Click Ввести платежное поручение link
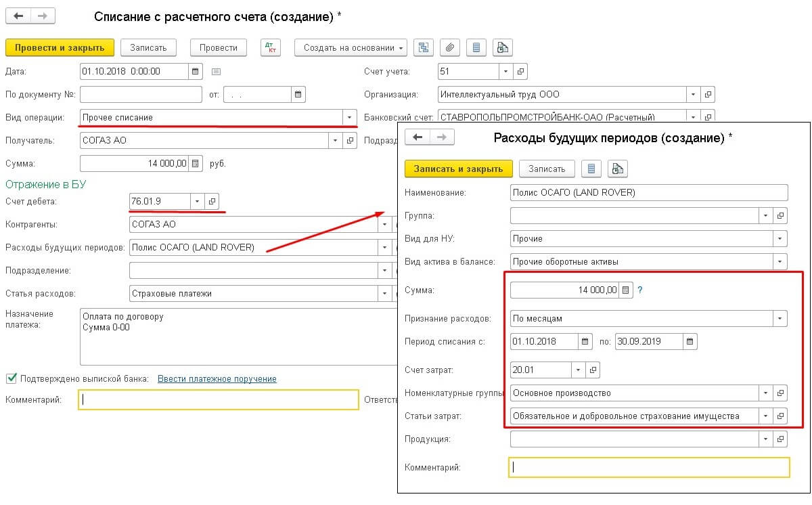The height and width of the screenshot is (505, 812). click(217, 379)
